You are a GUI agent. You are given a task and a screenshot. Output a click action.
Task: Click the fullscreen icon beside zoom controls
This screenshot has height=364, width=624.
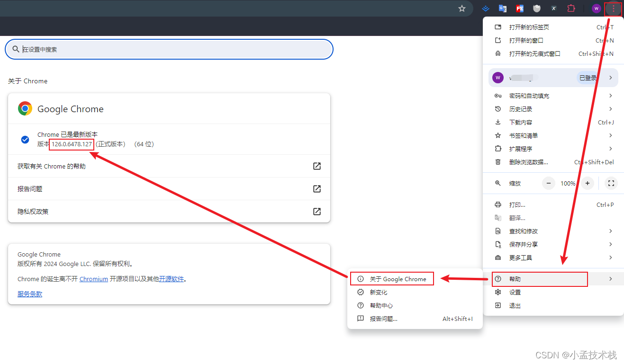[611, 183]
